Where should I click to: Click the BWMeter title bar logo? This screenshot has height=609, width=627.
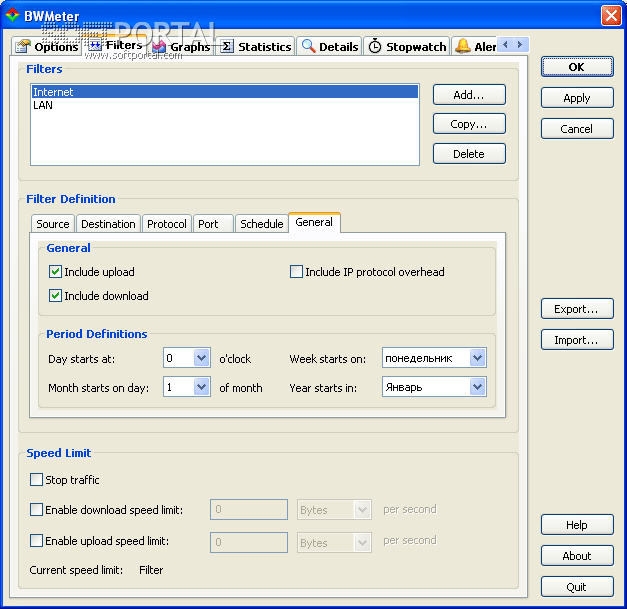pos(12,15)
